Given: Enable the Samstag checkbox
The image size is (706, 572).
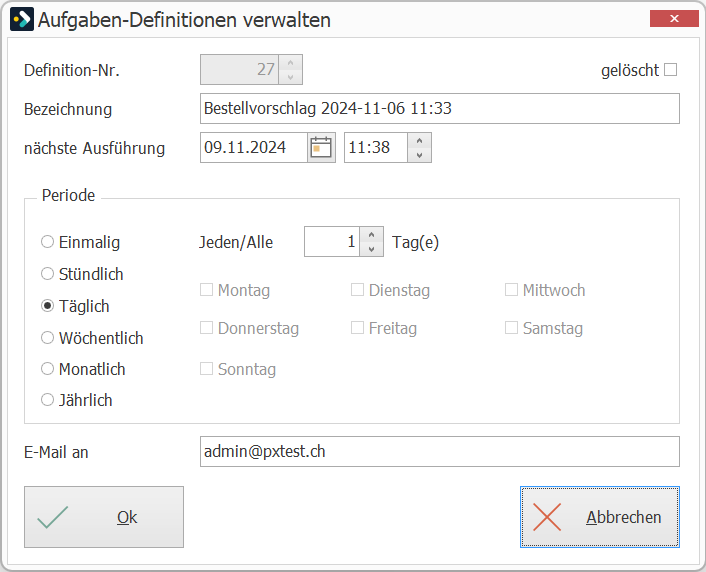Looking at the screenshot, I should coord(511,327).
